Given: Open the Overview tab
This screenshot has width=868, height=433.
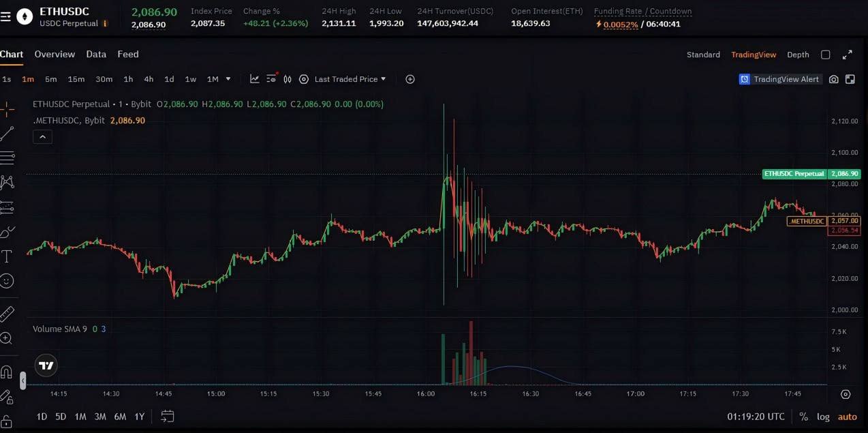Looking at the screenshot, I should 55,55.
